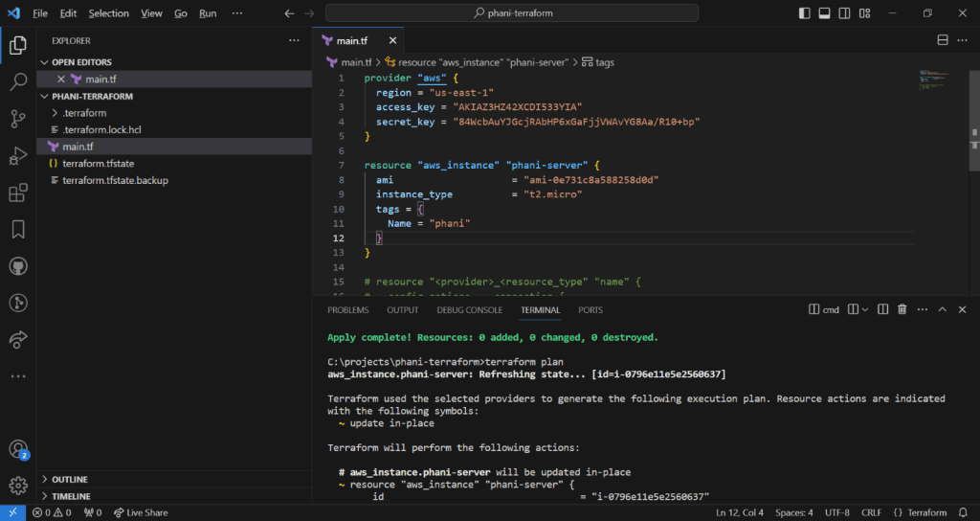Image resolution: width=980 pixels, height=521 pixels.
Task: Toggle the primary side bar layout button
Action: (x=803, y=13)
